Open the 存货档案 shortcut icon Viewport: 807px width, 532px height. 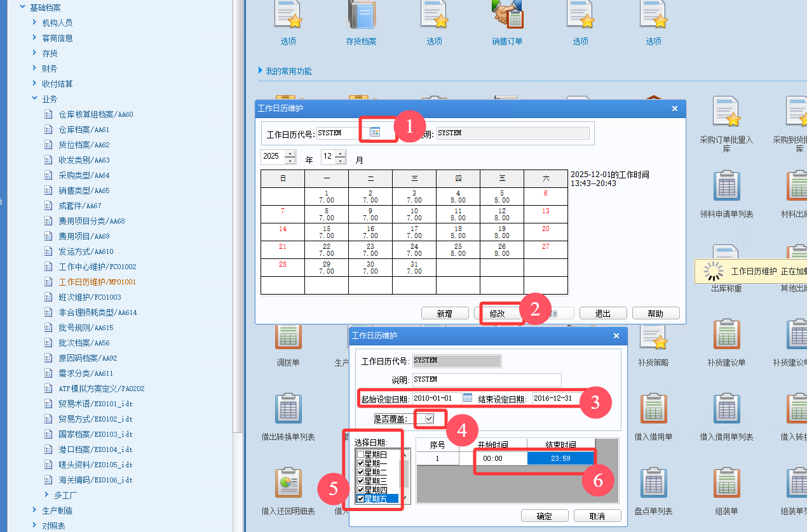(x=361, y=15)
